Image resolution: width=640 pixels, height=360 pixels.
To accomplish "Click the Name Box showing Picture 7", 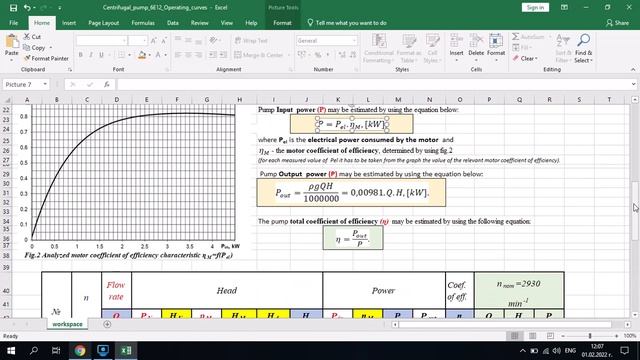I will pyautogui.click(x=22, y=84).
